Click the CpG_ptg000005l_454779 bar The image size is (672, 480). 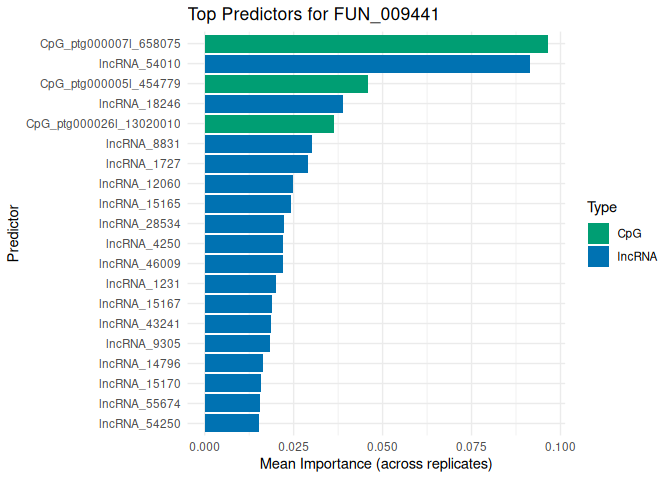[286, 84]
